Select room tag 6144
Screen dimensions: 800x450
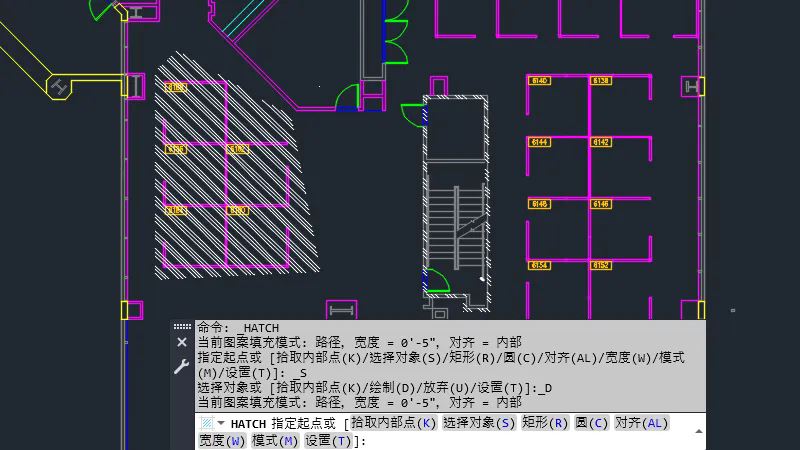pyautogui.click(x=539, y=142)
